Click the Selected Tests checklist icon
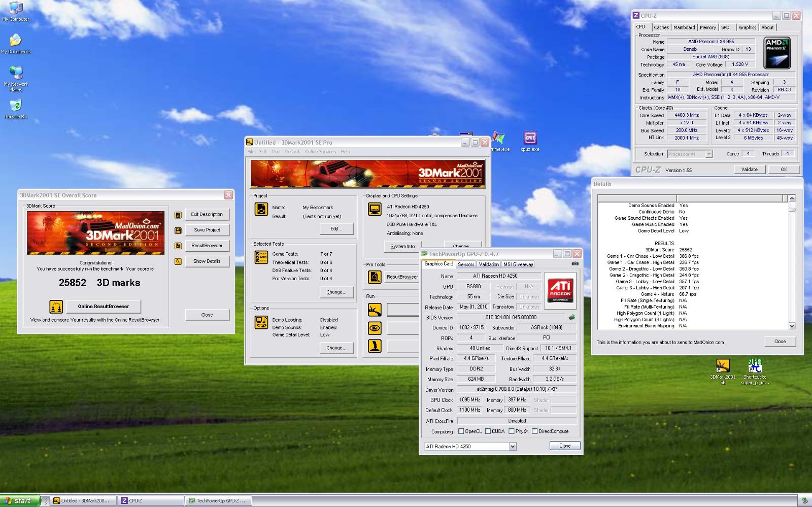This screenshot has height=507, width=812. coord(261,257)
